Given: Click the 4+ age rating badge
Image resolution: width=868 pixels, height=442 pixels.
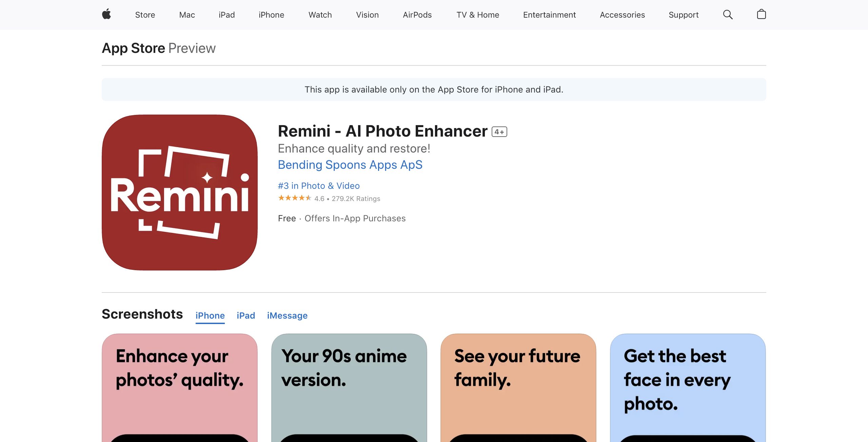Looking at the screenshot, I should click(499, 132).
